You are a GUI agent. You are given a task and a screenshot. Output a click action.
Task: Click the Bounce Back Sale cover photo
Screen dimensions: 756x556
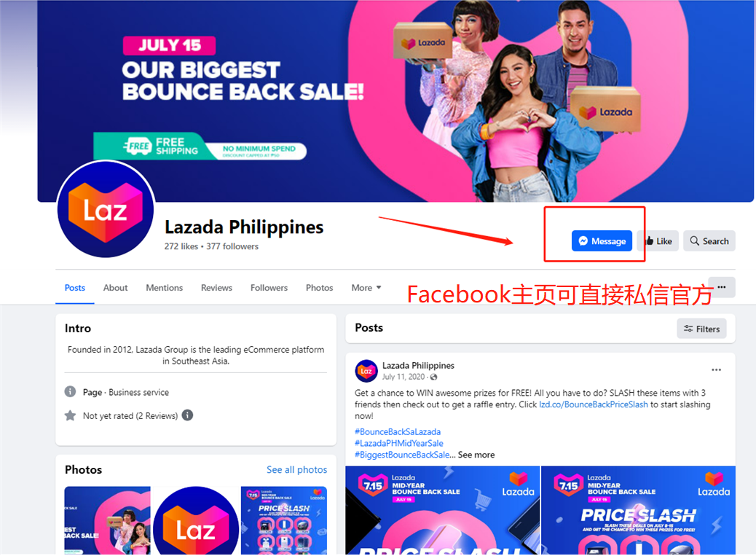[x=395, y=101]
